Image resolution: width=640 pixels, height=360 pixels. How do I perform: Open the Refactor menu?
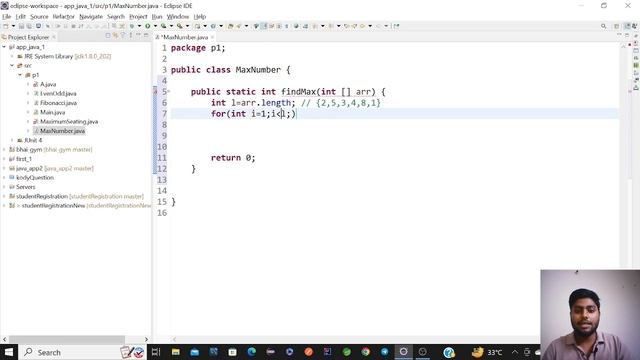tap(64, 17)
